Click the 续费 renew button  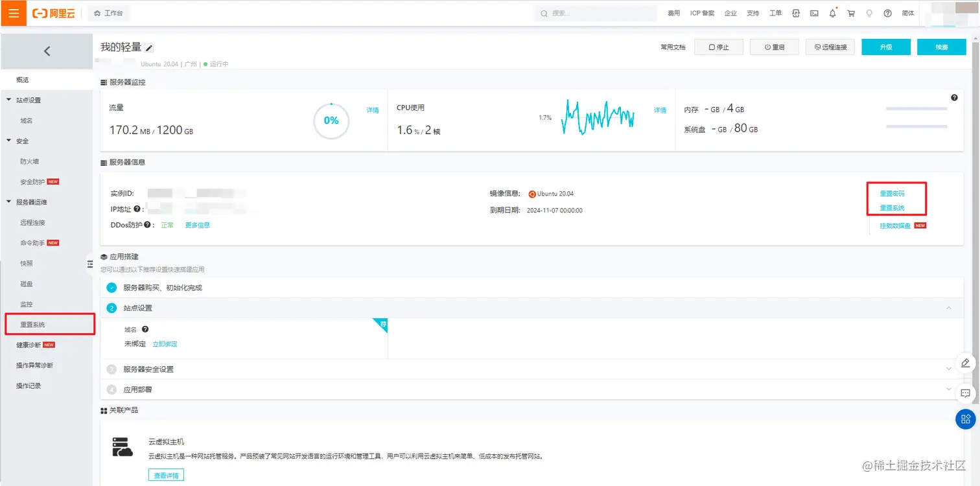click(942, 47)
